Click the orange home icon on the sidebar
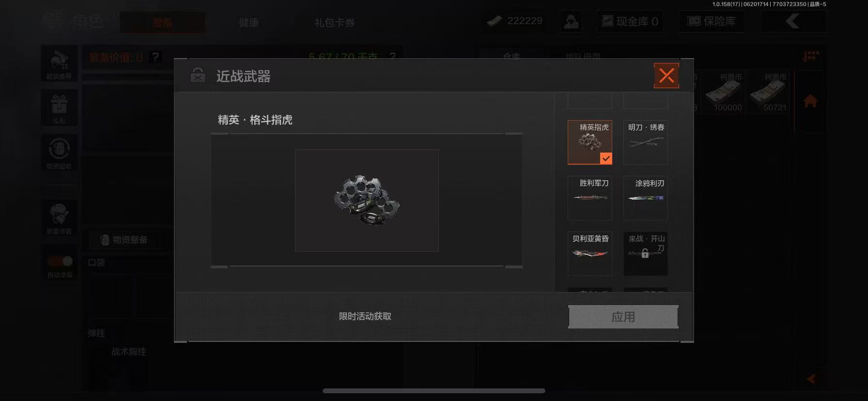This screenshot has height=401, width=868. pos(810,101)
